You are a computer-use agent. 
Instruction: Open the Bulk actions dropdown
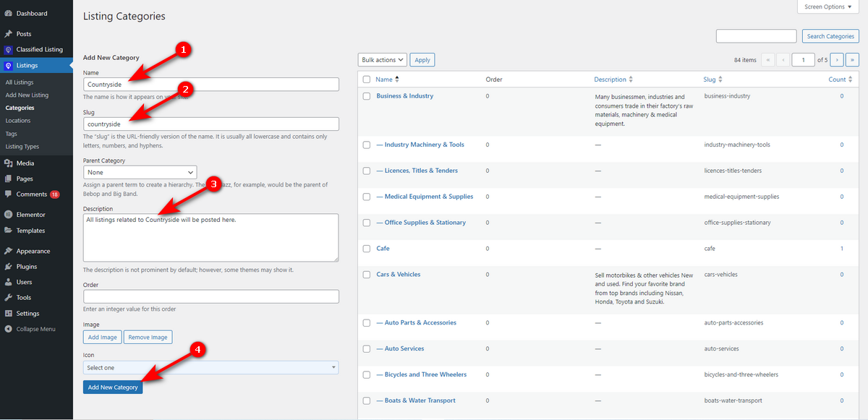[383, 60]
